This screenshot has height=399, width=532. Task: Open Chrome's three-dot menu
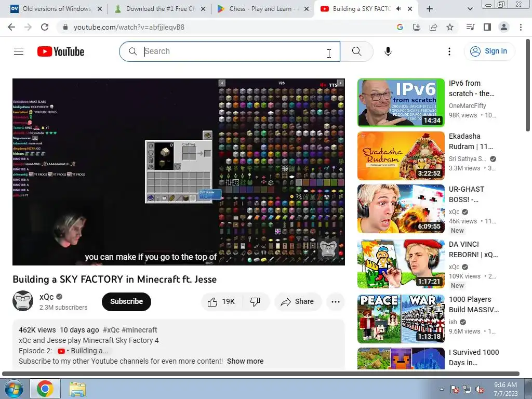tap(521, 27)
